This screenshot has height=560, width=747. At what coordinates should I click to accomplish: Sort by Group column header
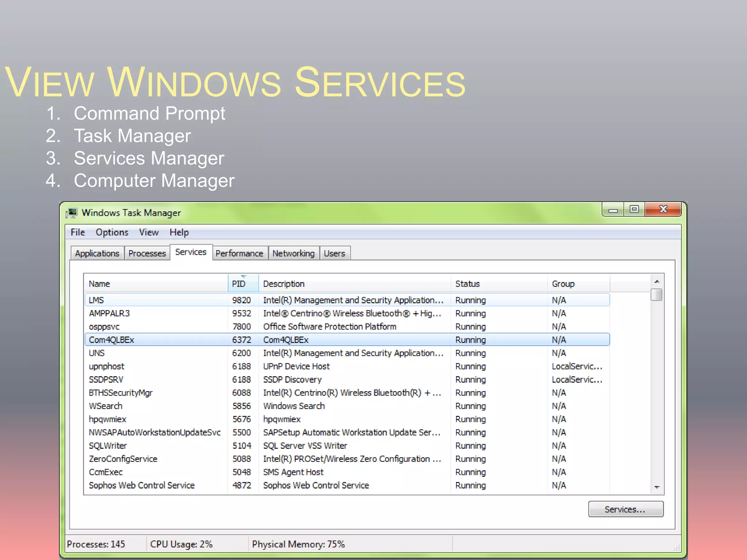[578, 284]
